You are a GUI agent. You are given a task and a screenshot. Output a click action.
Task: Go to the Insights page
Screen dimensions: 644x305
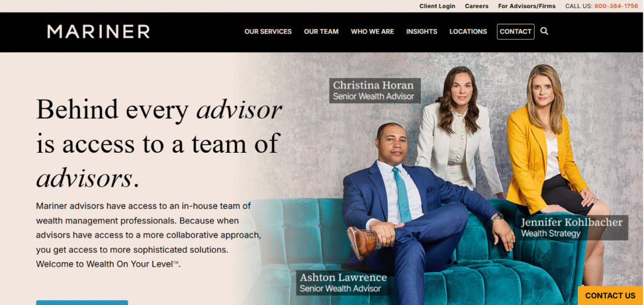422,31
